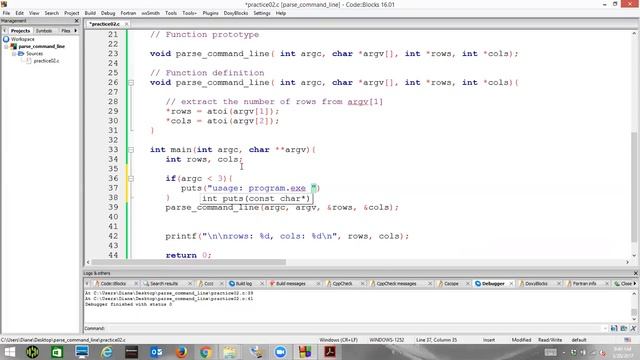The width and height of the screenshot is (640, 360).
Task: Open the wxSmith menu
Action: [151, 13]
